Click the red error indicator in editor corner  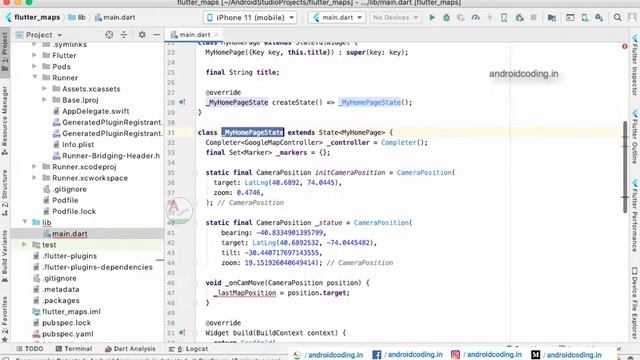coord(624,46)
